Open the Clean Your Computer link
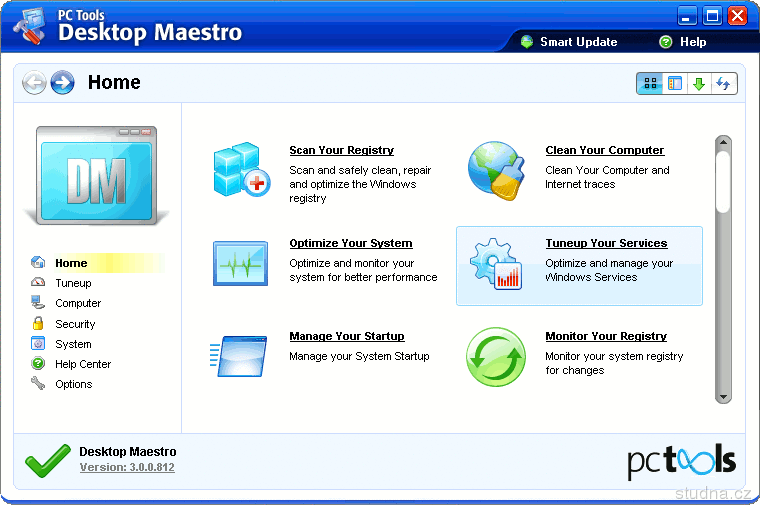This screenshot has width=760, height=505. [x=605, y=150]
